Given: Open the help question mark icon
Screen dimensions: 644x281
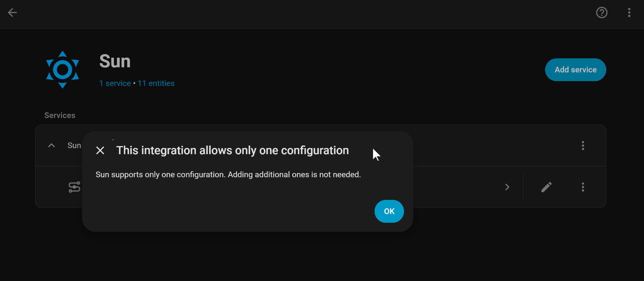Looking at the screenshot, I should click(x=601, y=13).
